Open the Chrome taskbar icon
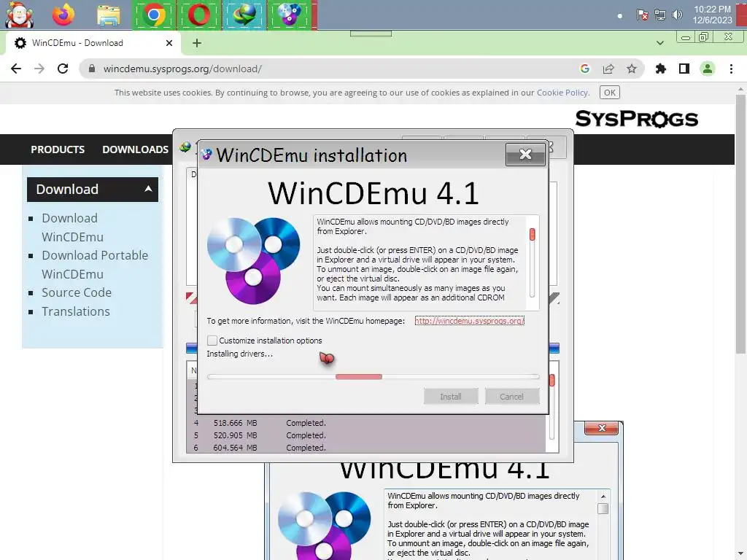This screenshot has width=747, height=560. point(153,15)
